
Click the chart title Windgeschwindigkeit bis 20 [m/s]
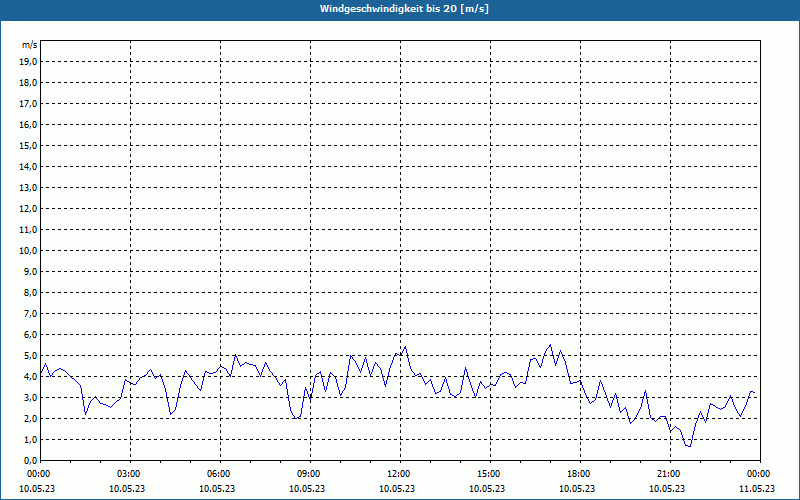click(404, 9)
